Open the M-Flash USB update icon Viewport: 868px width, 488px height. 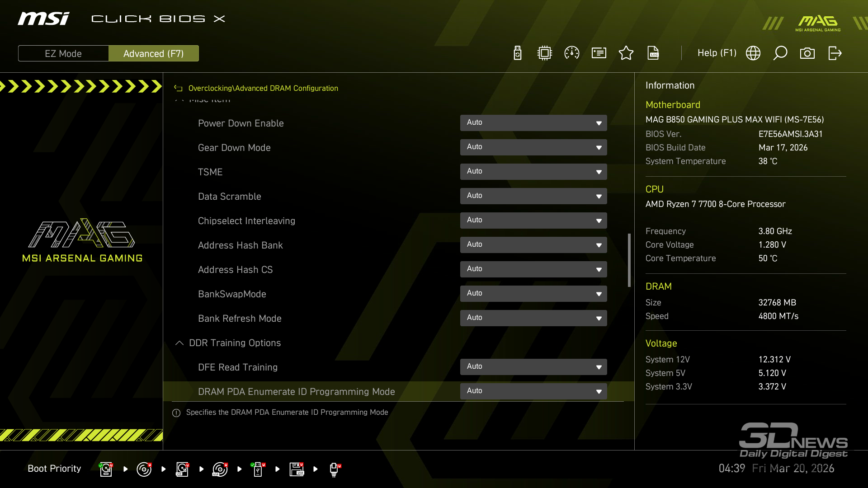tap(518, 53)
